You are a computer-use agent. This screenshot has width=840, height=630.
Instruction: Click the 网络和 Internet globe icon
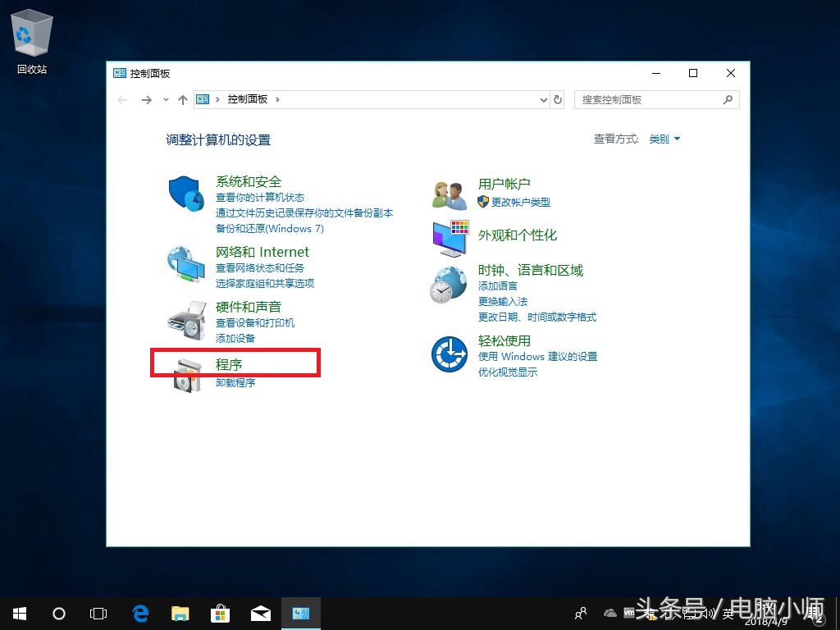[185, 262]
